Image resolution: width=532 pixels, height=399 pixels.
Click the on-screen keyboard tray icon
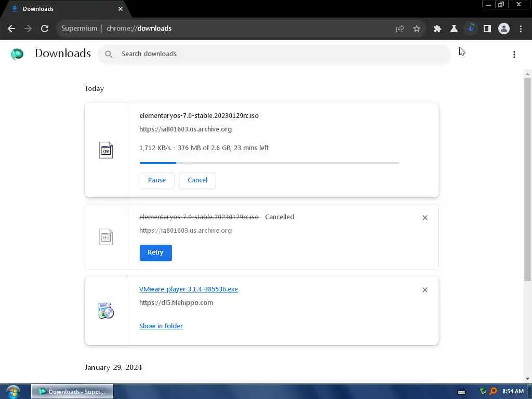[x=461, y=392]
